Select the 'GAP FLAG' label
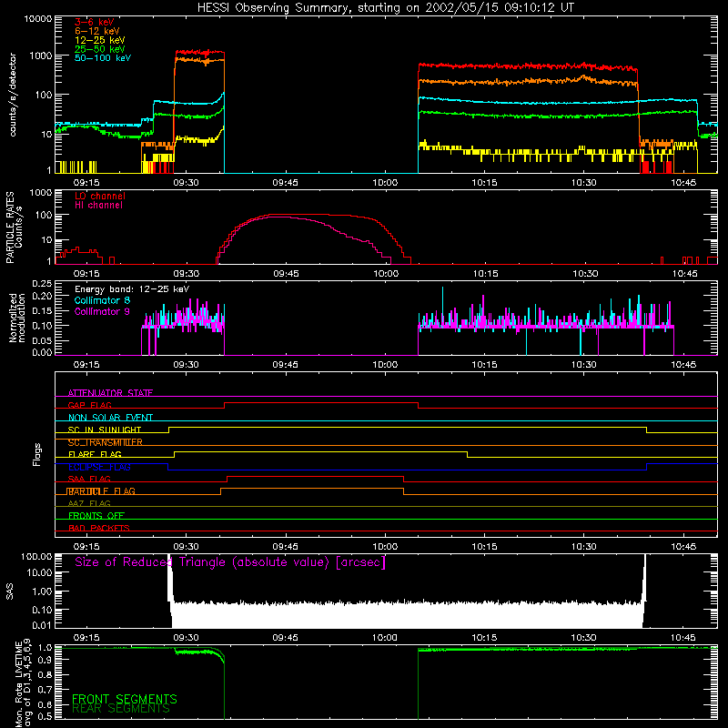Viewport: 728px width, 728px height. click(89, 405)
